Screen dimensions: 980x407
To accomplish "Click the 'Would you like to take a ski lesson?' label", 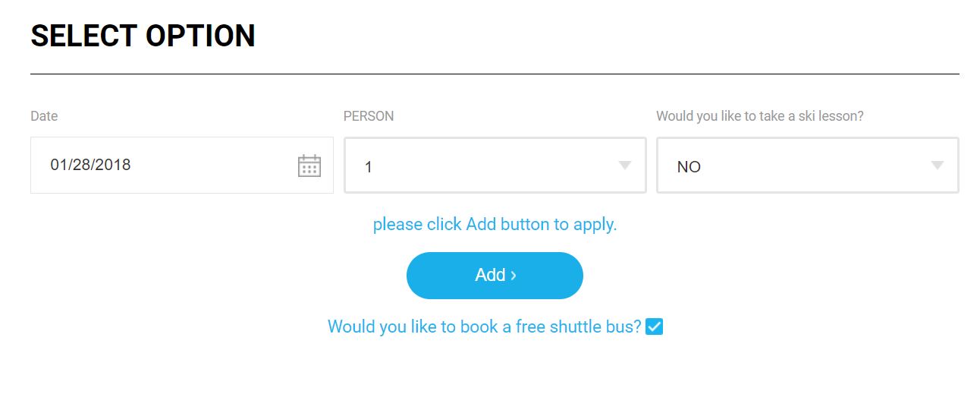I will [759, 116].
